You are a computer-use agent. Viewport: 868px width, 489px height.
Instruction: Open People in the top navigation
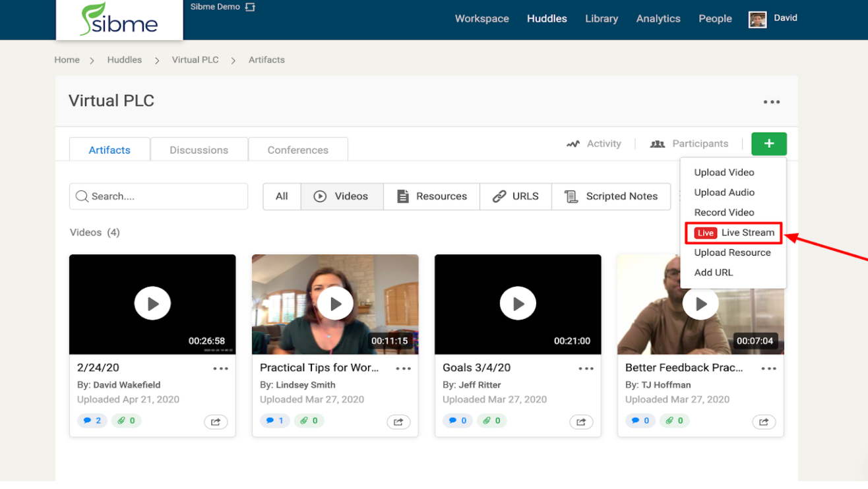(x=715, y=18)
